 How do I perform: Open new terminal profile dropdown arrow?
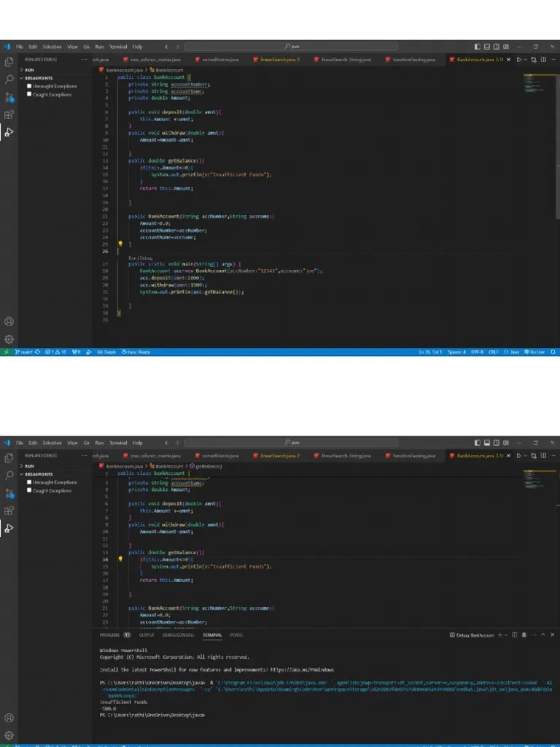coord(506,635)
